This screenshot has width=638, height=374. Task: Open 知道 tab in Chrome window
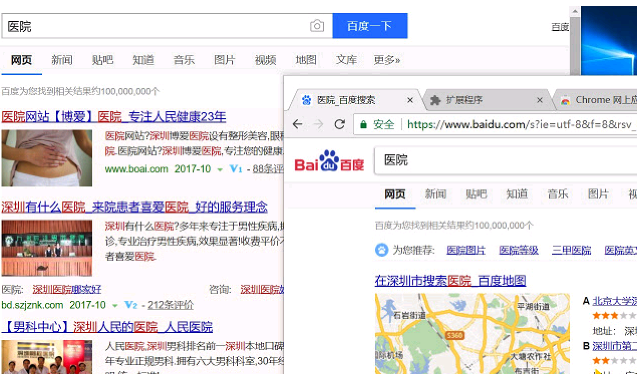point(517,194)
